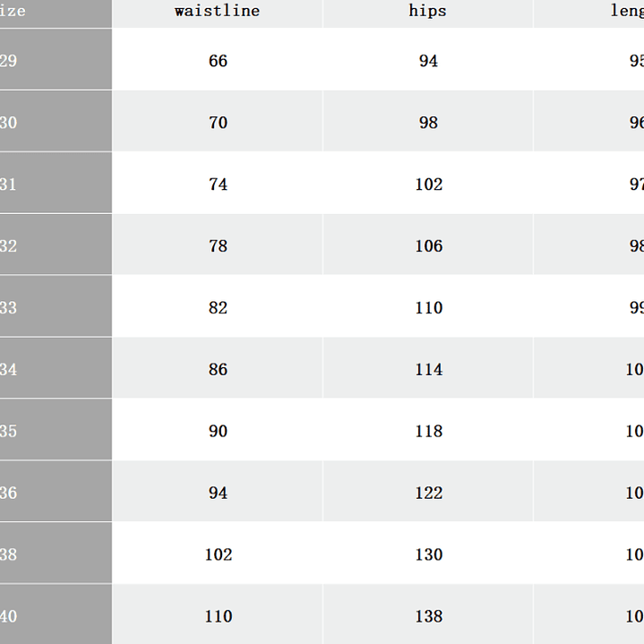Click the waistline cell showing 78
Viewport: 644px width, 644px height.
pyautogui.click(x=218, y=246)
